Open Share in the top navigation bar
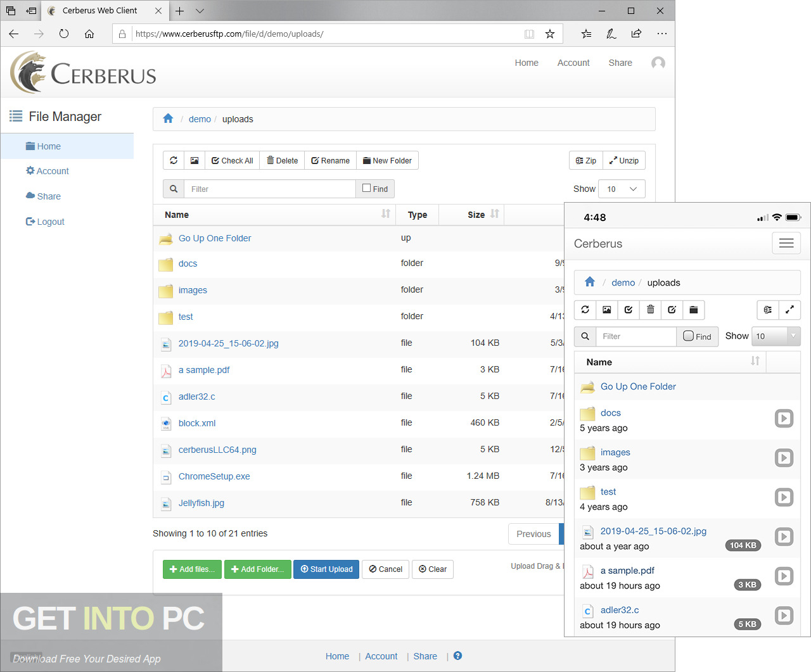The image size is (811, 672). click(620, 63)
